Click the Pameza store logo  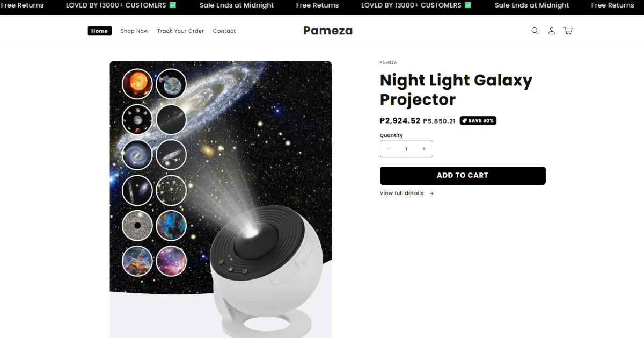coord(328,31)
